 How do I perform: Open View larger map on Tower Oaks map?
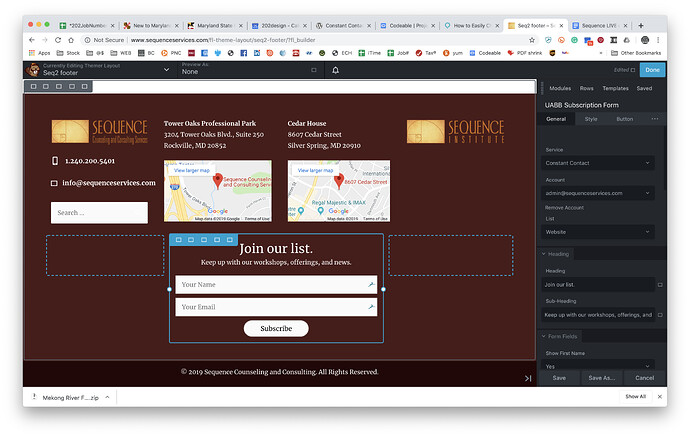click(192, 170)
